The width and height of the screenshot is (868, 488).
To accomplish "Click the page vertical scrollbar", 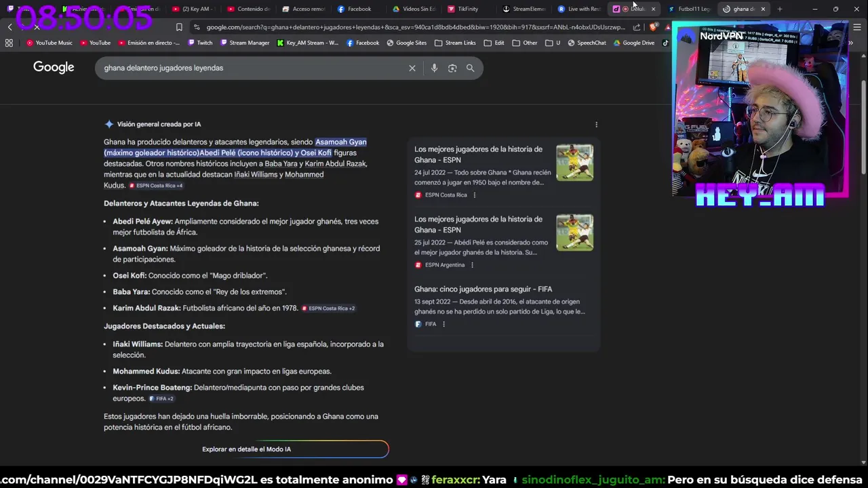I will [x=863, y=127].
